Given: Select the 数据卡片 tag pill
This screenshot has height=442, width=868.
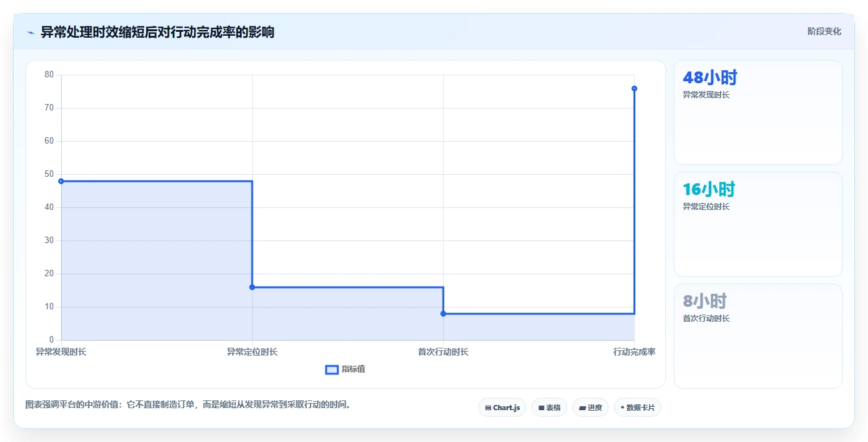Looking at the screenshot, I should coord(637,408).
